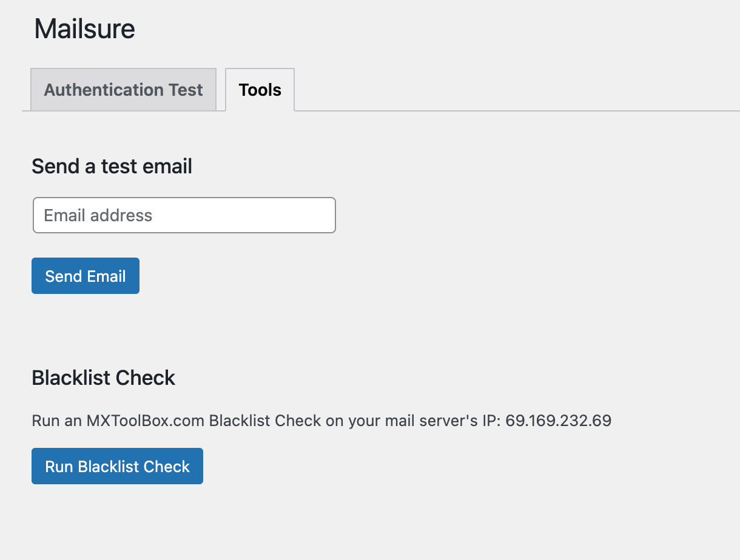Select the Tools tab
The image size is (740, 560).
click(x=260, y=90)
